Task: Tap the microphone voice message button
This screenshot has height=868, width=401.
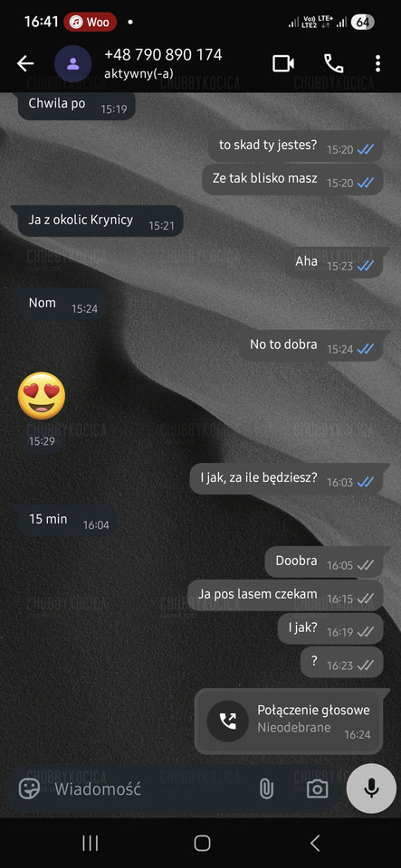Action: click(371, 788)
